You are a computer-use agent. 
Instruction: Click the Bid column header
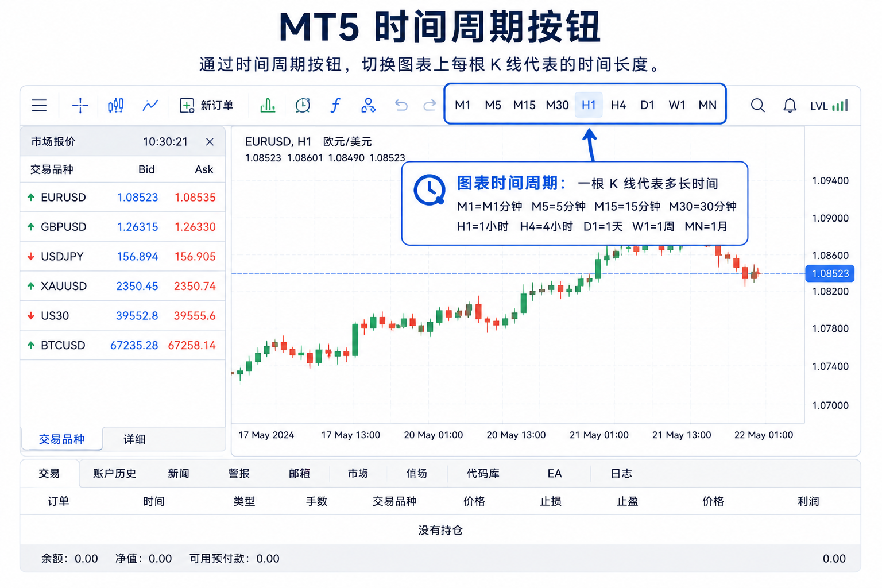pos(146,169)
